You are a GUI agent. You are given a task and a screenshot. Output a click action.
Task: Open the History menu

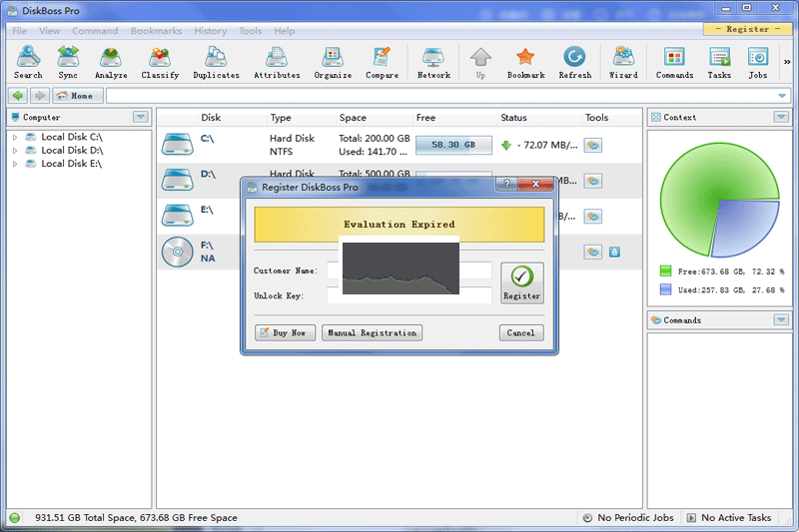click(x=210, y=31)
